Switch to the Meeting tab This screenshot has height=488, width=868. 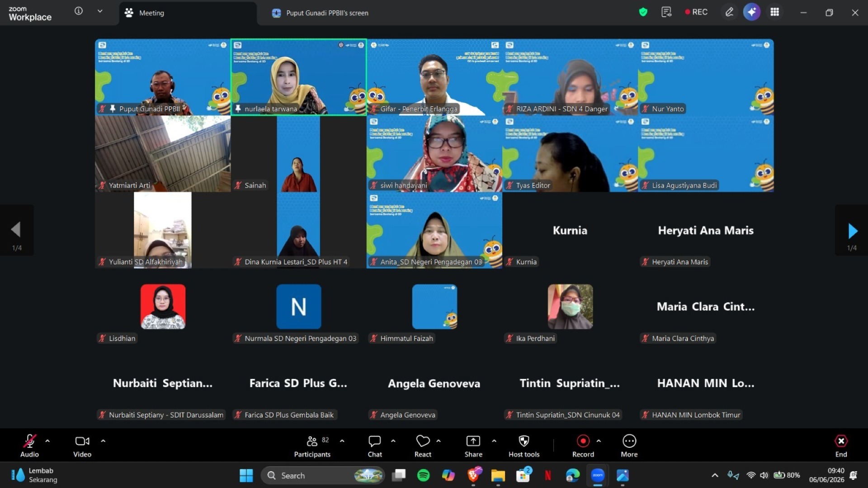click(188, 13)
